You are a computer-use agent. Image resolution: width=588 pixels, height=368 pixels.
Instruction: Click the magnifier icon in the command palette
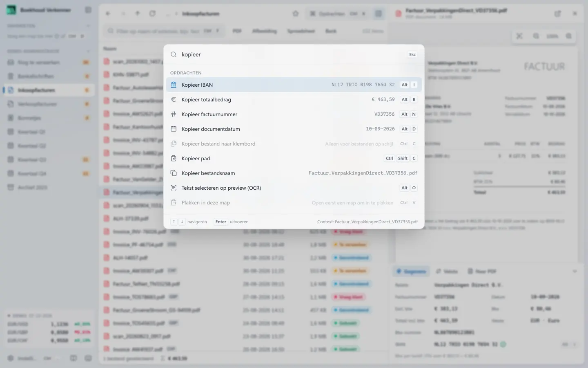click(x=174, y=54)
